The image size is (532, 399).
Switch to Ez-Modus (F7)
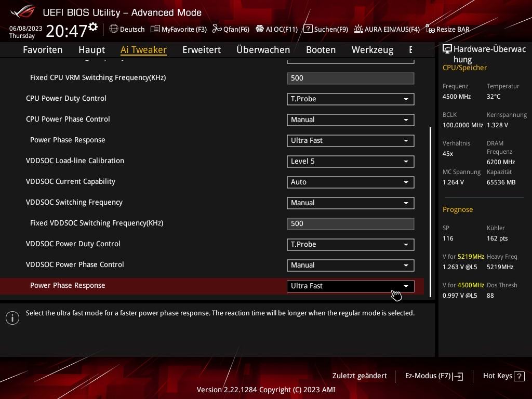pos(434,376)
